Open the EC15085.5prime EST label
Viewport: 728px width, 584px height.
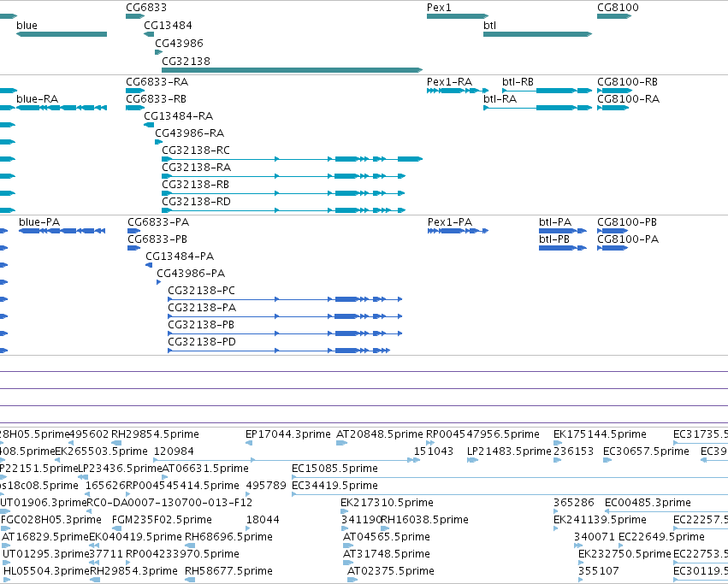point(334,469)
